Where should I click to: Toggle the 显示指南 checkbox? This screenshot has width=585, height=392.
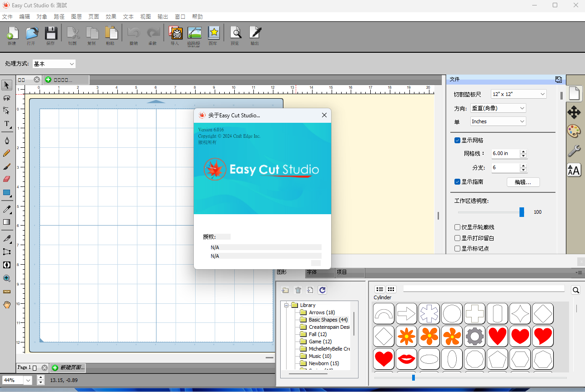[458, 182]
